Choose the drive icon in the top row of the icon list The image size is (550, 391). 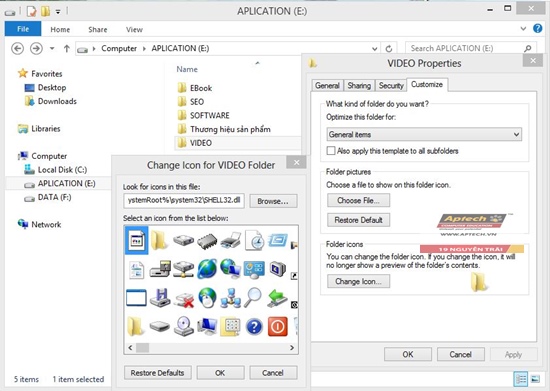(183, 240)
